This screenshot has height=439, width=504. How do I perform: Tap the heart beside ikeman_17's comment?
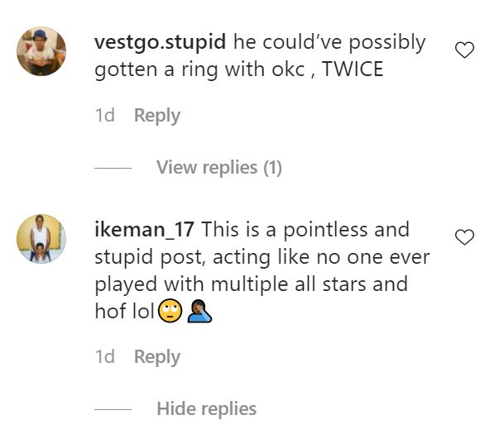465,237
